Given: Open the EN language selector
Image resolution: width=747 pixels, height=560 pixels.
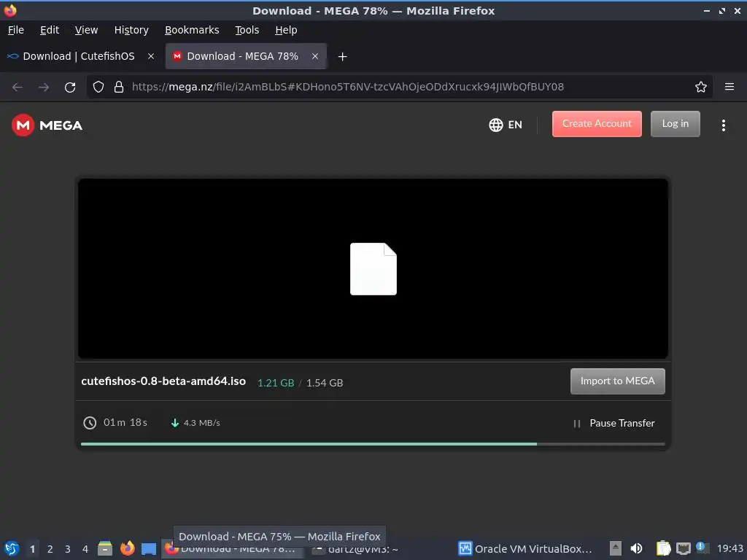Looking at the screenshot, I should point(506,125).
